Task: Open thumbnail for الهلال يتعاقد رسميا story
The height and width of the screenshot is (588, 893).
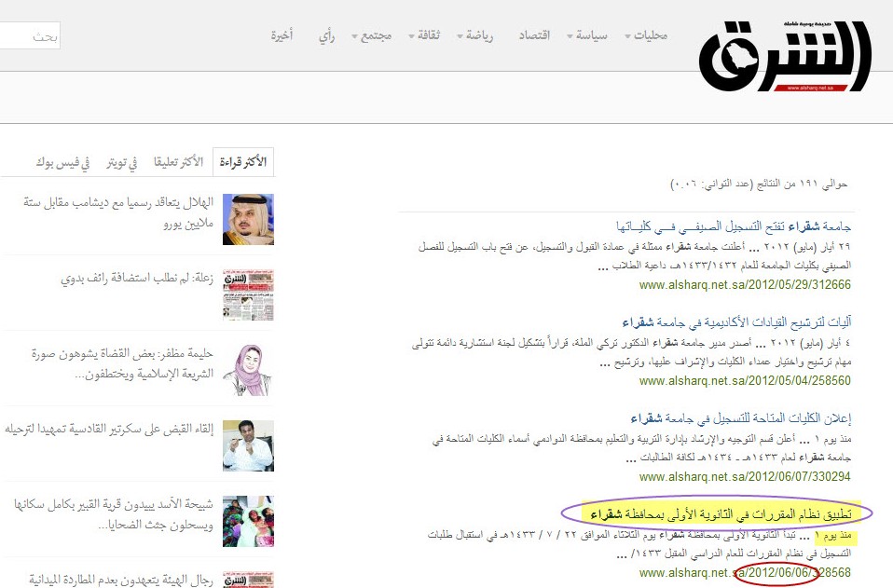Action: [x=248, y=220]
